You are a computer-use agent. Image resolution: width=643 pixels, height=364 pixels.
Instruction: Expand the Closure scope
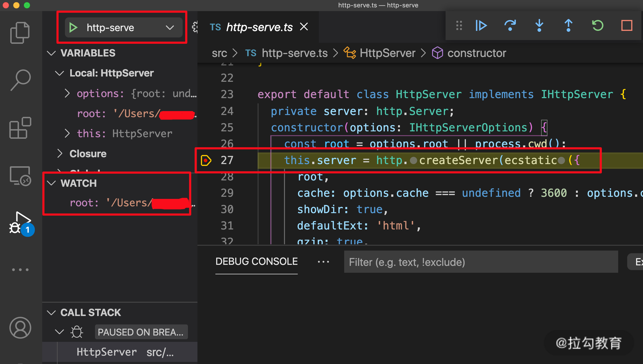[x=60, y=154]
